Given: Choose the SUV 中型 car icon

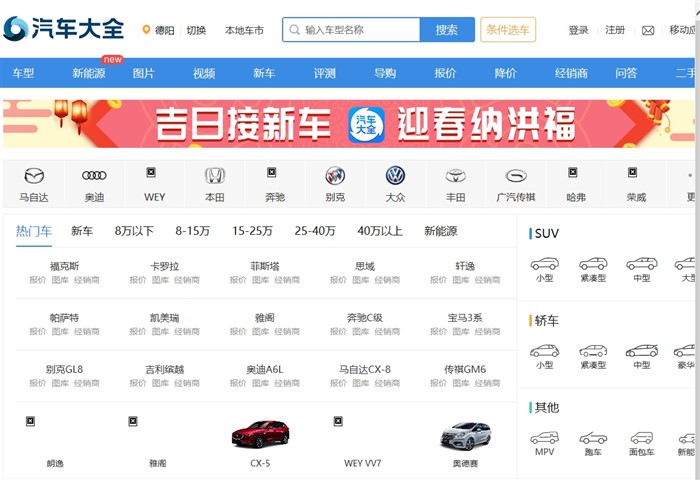Looking at the screenshot, I should (642, 264).
